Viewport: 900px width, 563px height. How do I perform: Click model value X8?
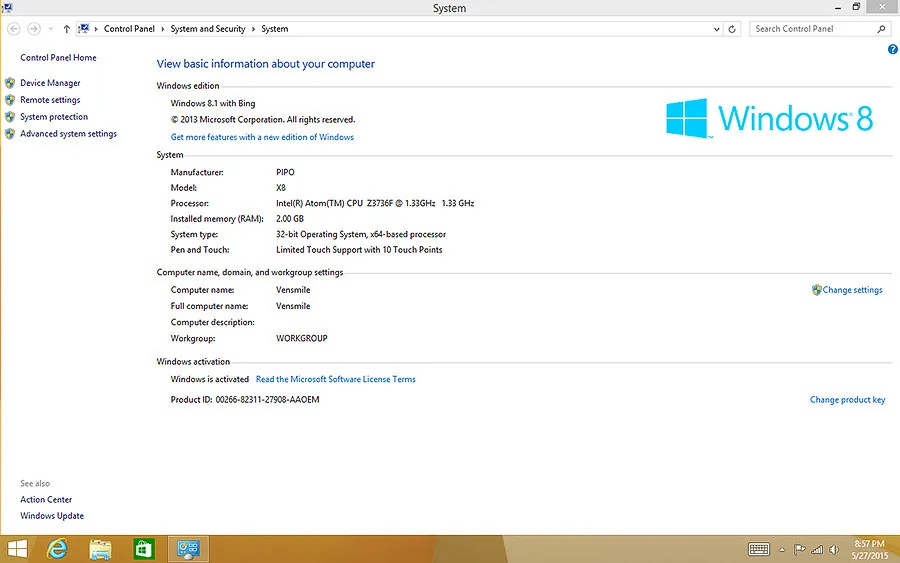coord(281,188)
